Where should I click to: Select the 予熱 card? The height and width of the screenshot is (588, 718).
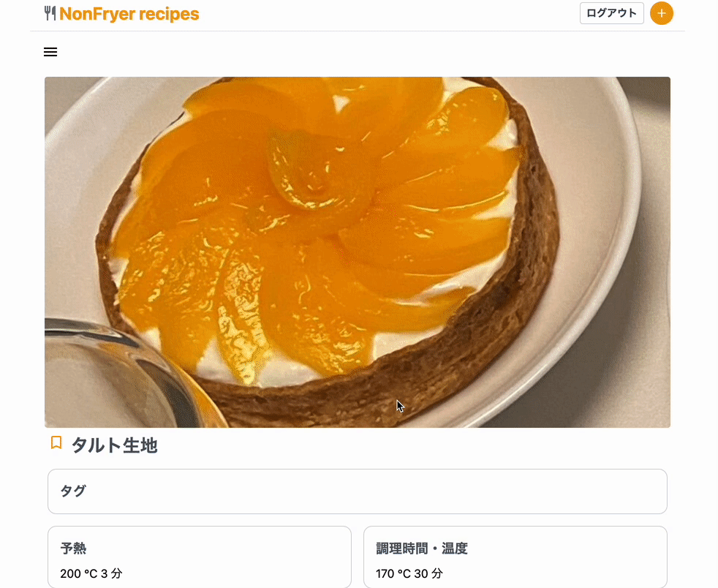coord(200,557)
